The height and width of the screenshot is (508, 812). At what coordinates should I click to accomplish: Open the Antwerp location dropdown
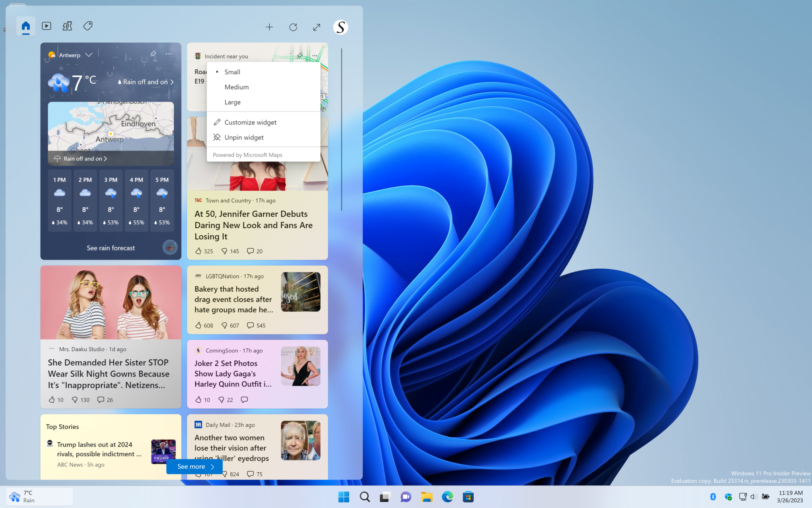point(89,55)
